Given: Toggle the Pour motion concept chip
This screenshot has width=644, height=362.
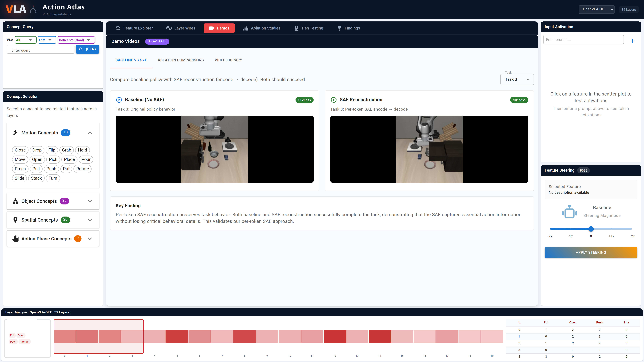Looking at the screenshot, I should 86,159.
